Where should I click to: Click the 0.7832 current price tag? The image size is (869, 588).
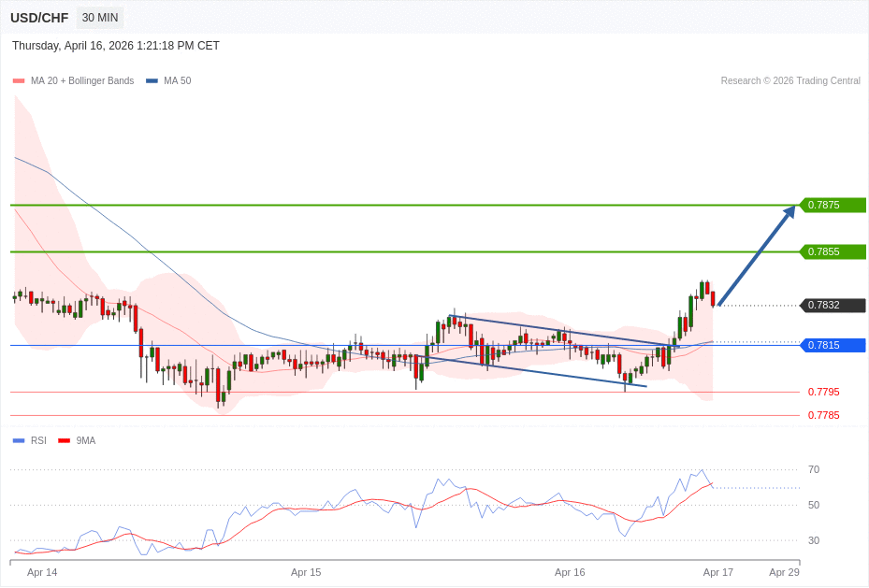833,305
